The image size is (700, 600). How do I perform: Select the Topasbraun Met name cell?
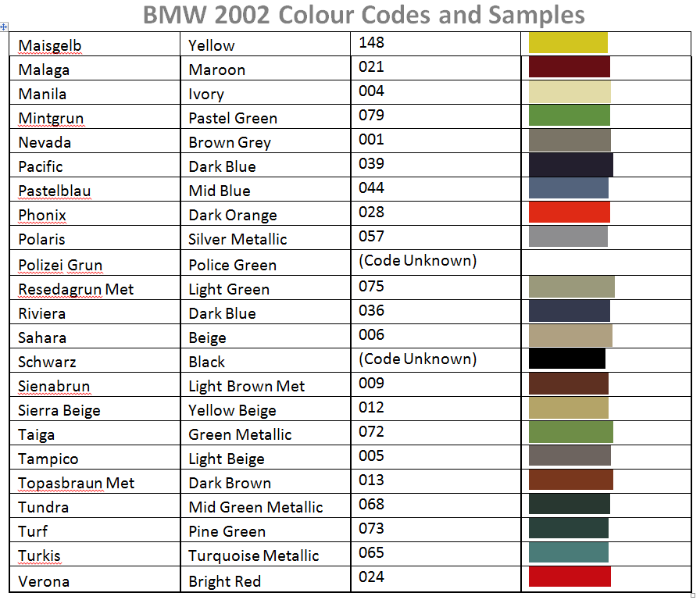95,481
